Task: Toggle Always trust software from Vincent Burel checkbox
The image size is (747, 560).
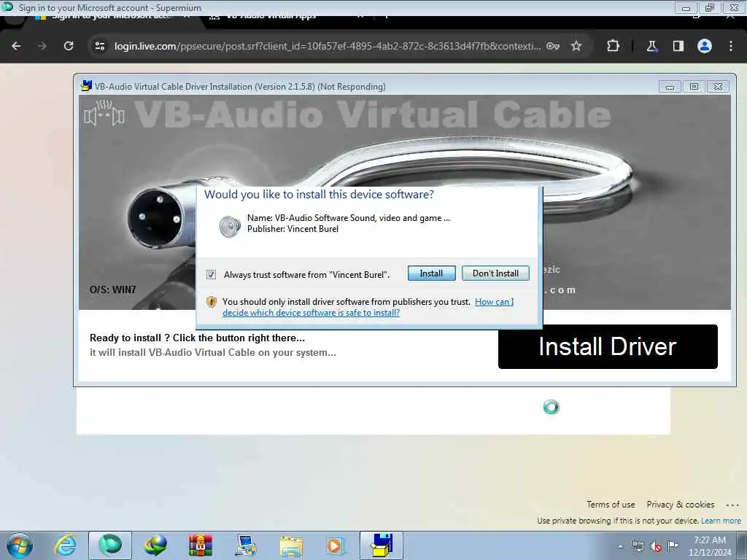Action: [211, 275]
